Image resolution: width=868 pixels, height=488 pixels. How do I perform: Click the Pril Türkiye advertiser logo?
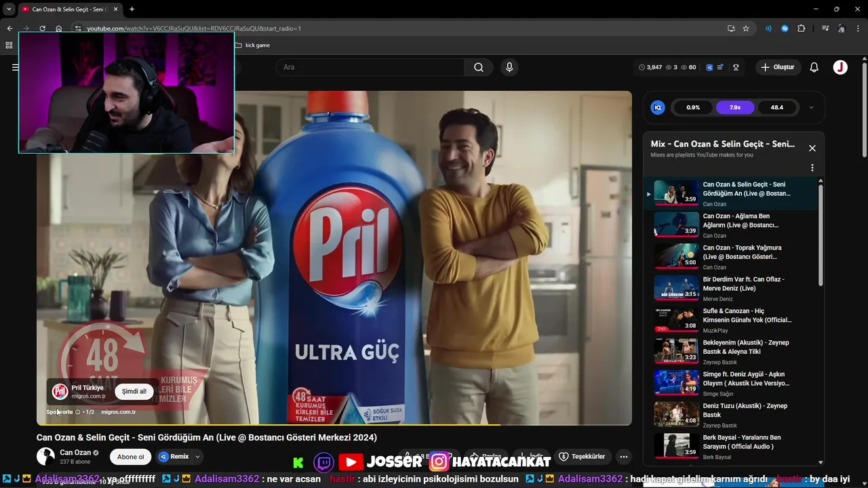[x=60, y=391]
